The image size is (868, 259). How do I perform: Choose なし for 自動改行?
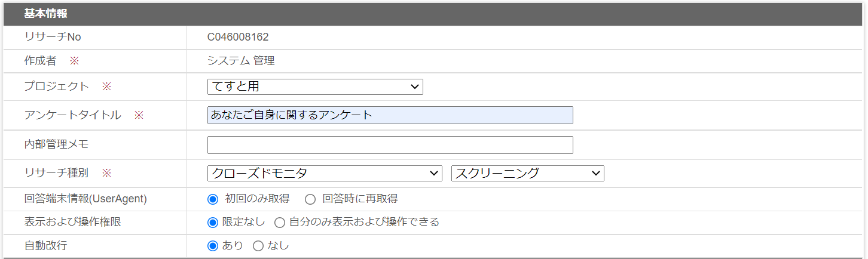pyautogui.click(x=258, y=246)
